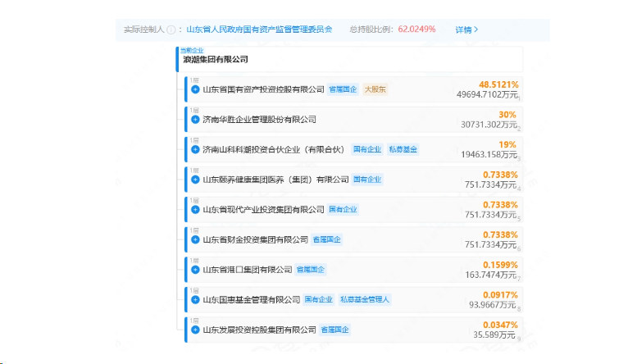Image resolution: width=637 pixels, height=364 pixels.
Task: Open 山东省财金投资集团有限公司 name
Action: (x=255, y=239)
